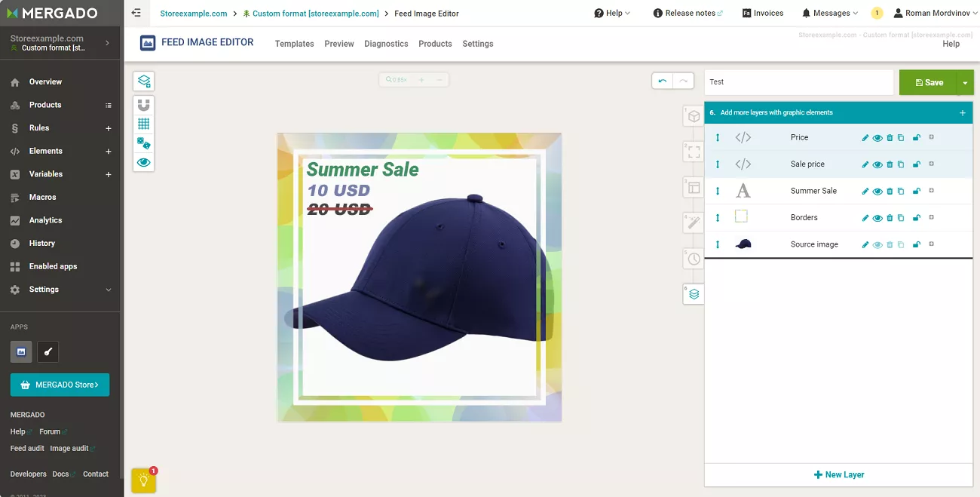
Task: Lock the Price layer
Action: pyautogui.click(x=917, y=138)
